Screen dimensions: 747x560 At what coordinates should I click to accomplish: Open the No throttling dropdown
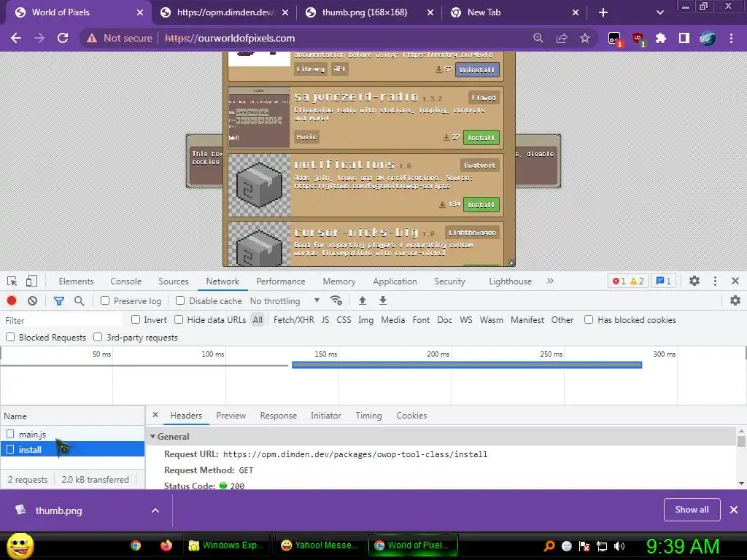285,301
